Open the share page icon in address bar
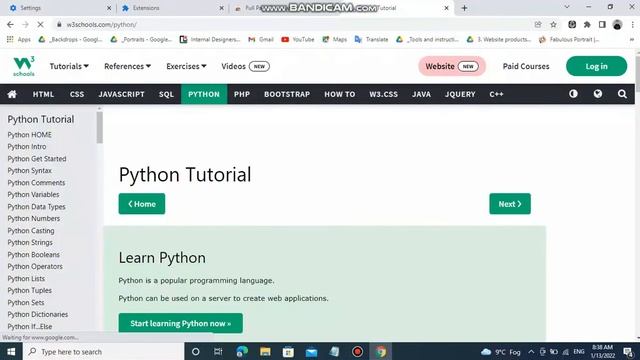 tap(538, 24)
